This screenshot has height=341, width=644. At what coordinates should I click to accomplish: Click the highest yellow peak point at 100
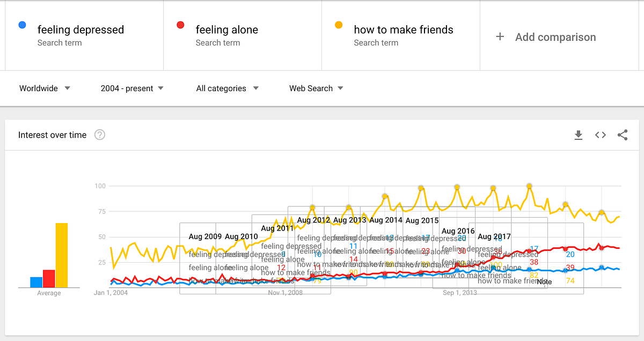pyautogui.click(x=530, y=186)
